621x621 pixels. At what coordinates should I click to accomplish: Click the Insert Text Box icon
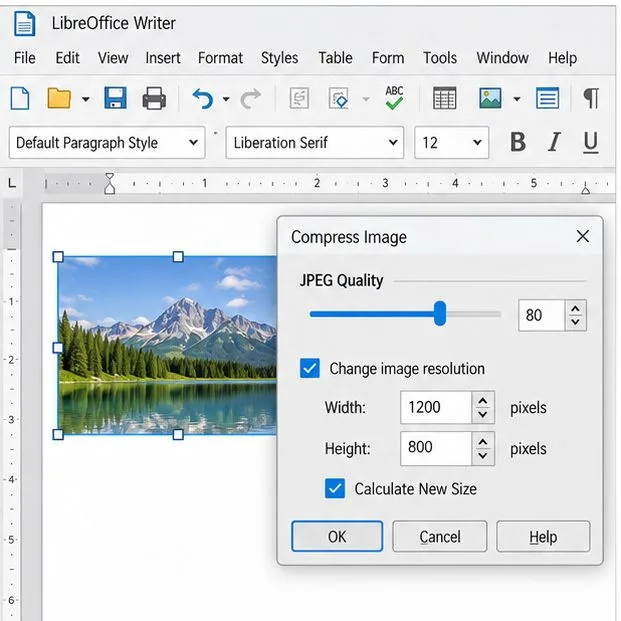point(547,98)
